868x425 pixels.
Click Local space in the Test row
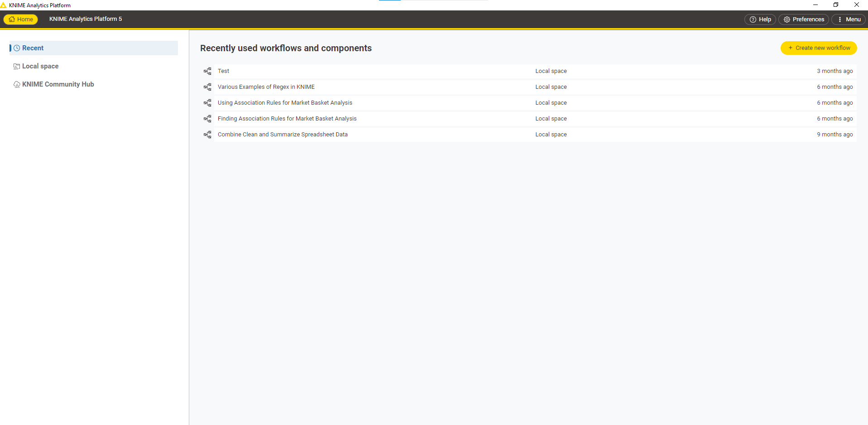point(551,71)
